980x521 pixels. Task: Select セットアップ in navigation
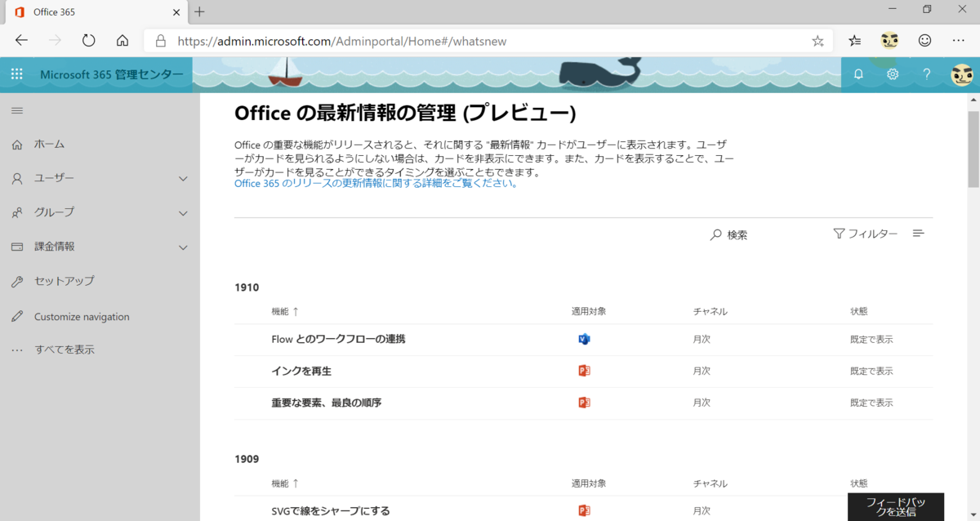[x=65, y=282]
